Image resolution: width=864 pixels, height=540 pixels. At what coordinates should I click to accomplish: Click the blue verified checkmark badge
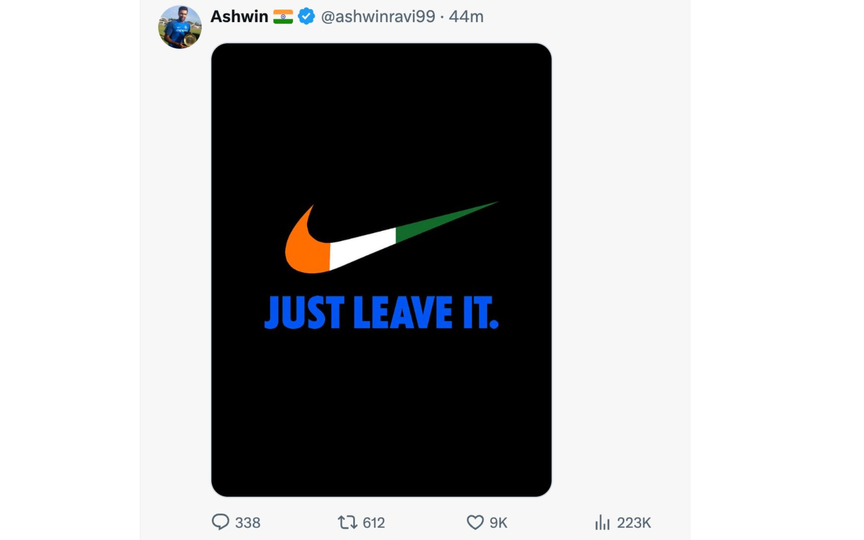[x=307, y=17]
